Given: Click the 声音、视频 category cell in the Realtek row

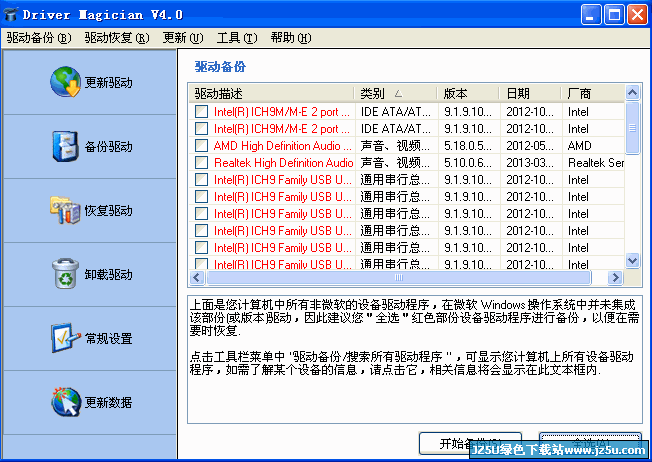Looking at the screenshot, I should pyautogui.click(x=395, y=163).
